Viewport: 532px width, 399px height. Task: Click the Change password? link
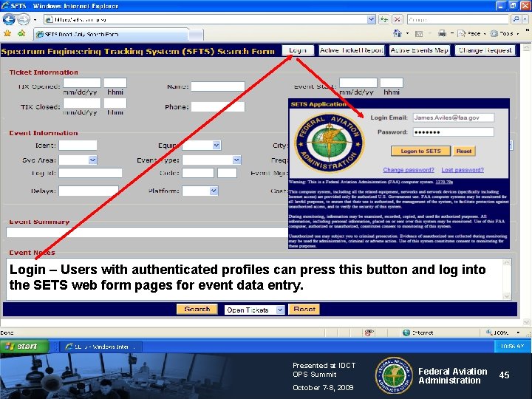click(x=409, y=170)
